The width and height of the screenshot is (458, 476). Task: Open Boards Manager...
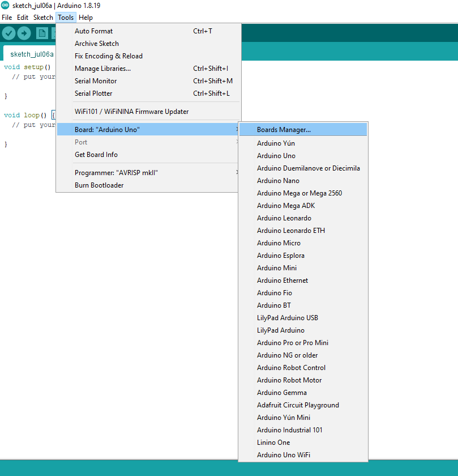coord(303,130)
